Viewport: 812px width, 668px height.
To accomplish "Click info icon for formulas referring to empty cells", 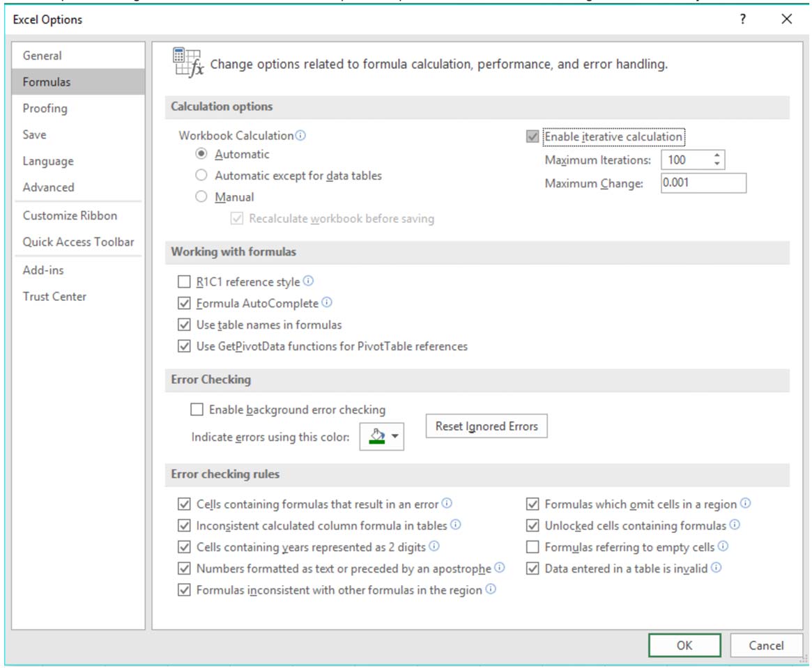I will click(x=723, y=546).
